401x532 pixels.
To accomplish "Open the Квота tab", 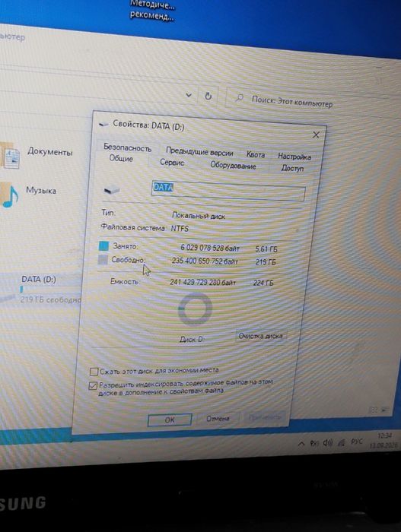I will point(255,155).
